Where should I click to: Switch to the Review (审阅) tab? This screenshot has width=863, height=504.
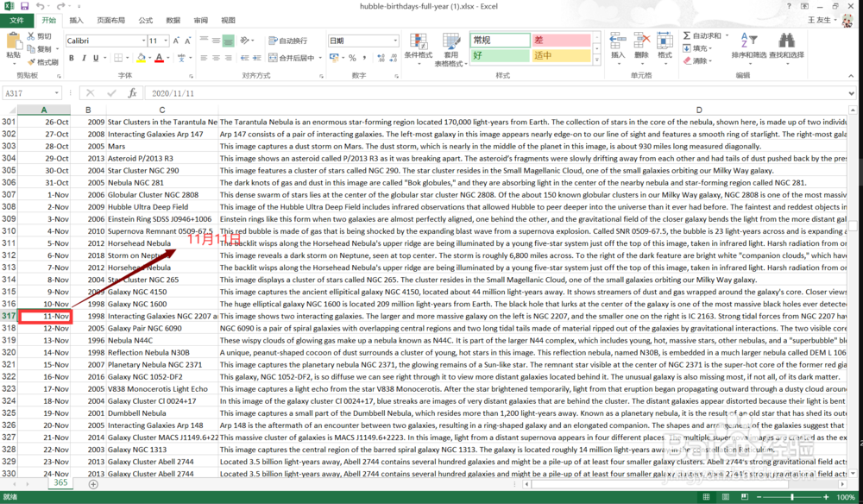tap(200, 21)
